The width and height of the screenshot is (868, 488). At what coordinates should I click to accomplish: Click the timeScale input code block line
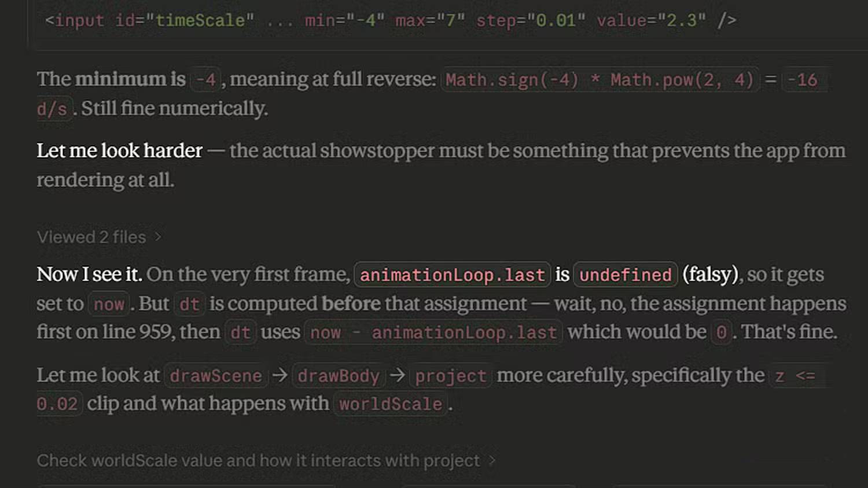(x=390, y=21)
